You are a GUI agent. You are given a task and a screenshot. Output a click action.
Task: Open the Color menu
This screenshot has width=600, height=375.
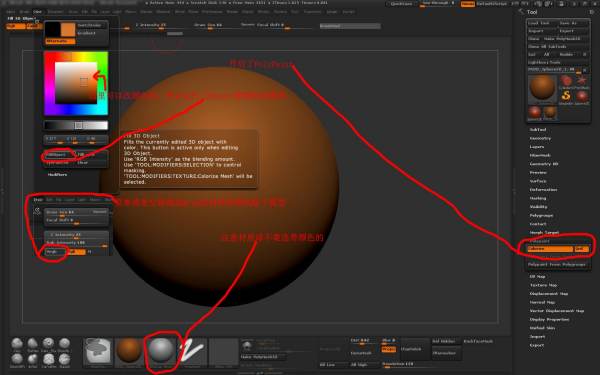[x=38, y=12]
